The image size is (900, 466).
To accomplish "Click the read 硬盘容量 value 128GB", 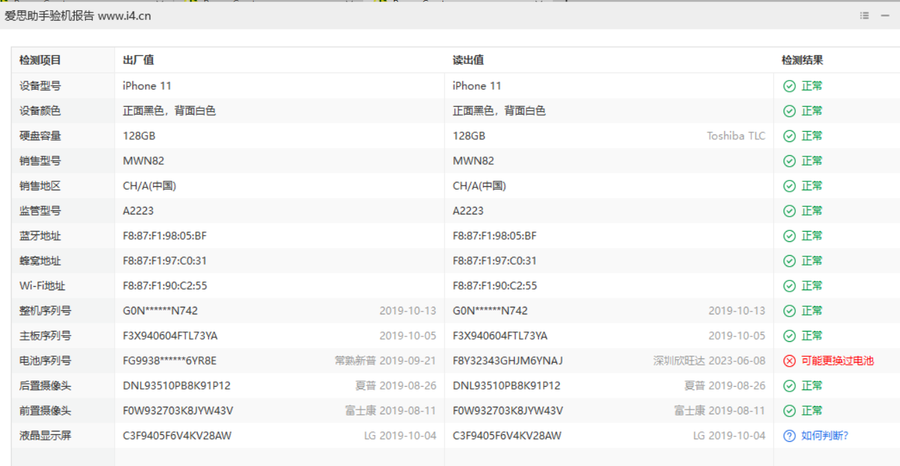I will pyautogui.click(x=469, y=136).
